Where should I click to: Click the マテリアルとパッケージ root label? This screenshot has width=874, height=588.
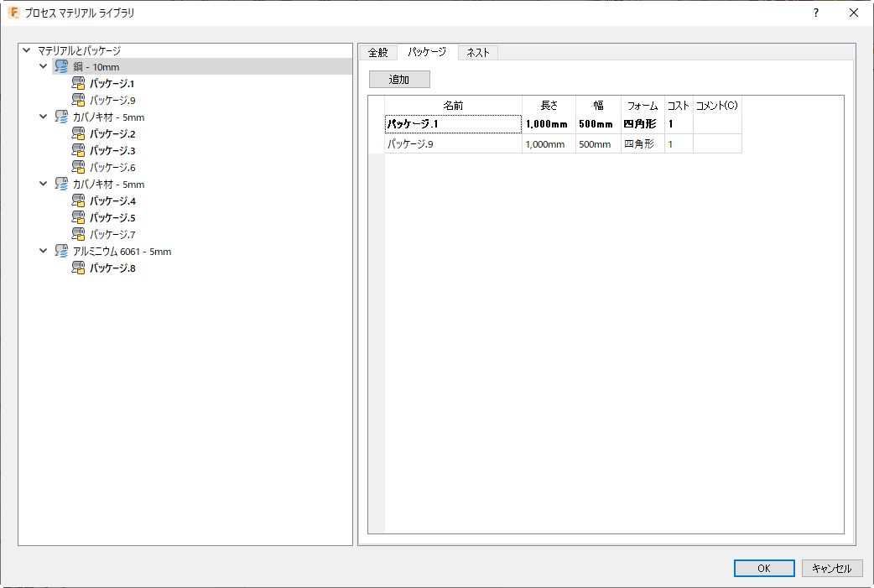click(x=79, y=50)
